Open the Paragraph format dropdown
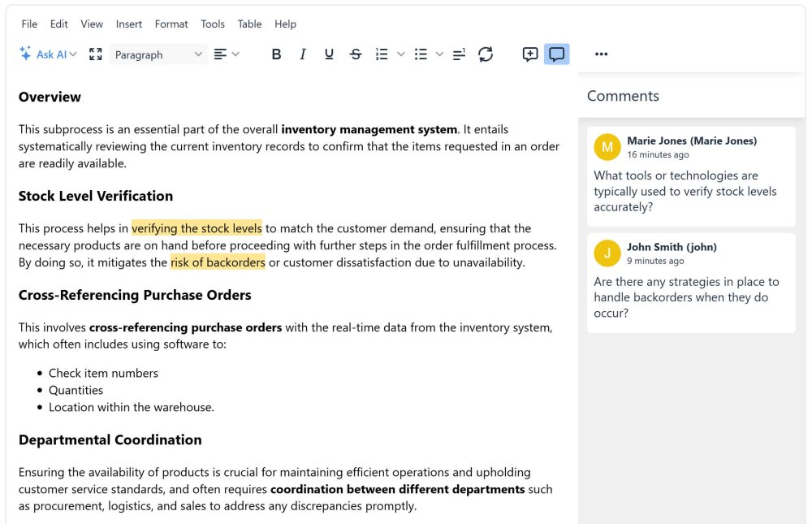Screen dimensions: 812x524 tap(158, 54)
